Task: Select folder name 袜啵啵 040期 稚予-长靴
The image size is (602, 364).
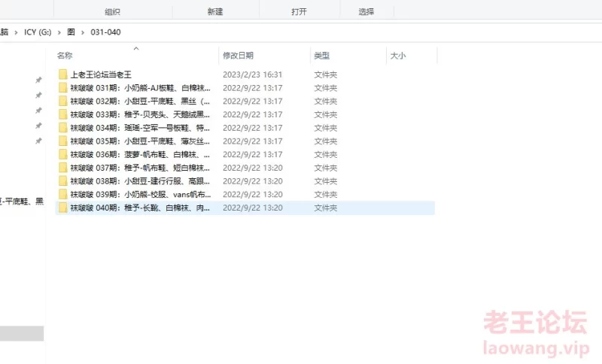Action: click(140, 208)
